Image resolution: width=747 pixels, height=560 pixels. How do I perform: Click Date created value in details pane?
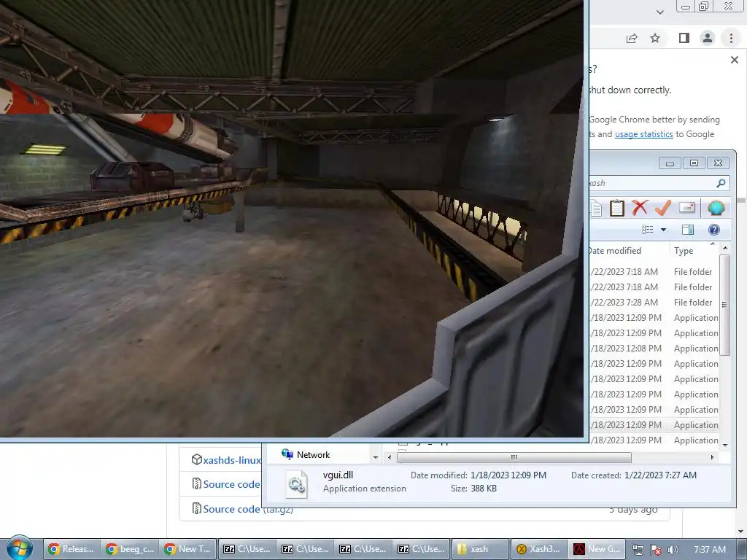(x=660, y=475)
